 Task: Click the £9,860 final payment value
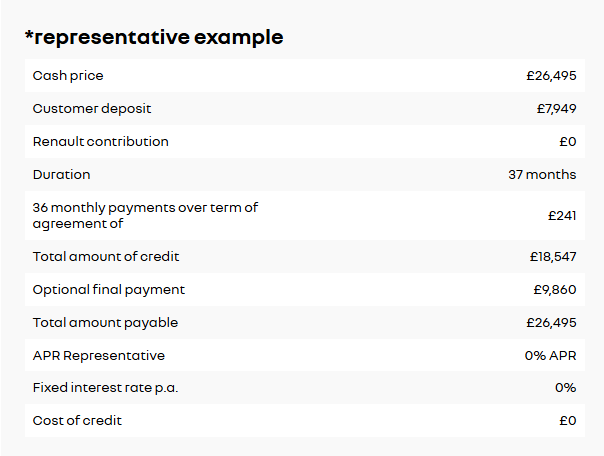pos(555,290)
